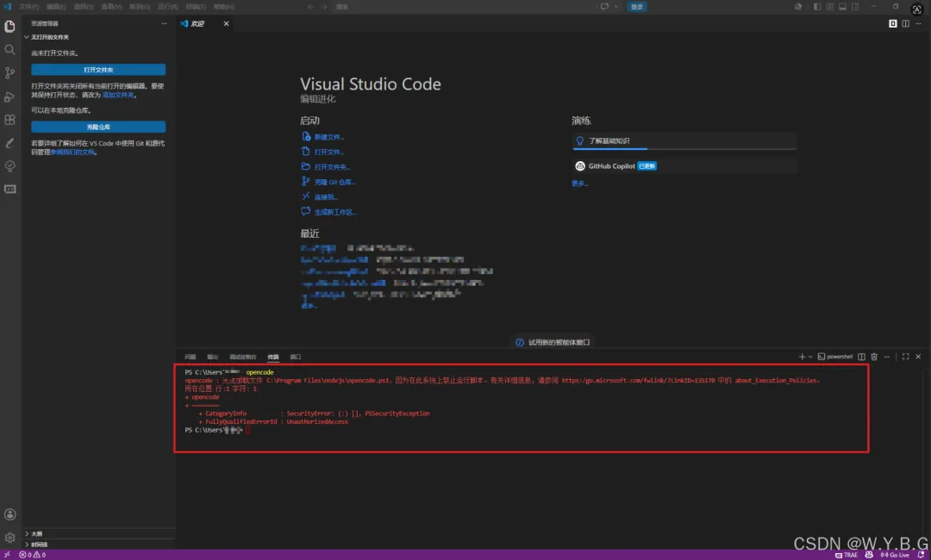
Task: Open the new terminal profile dropdown arrow
Action: [809, 357]
